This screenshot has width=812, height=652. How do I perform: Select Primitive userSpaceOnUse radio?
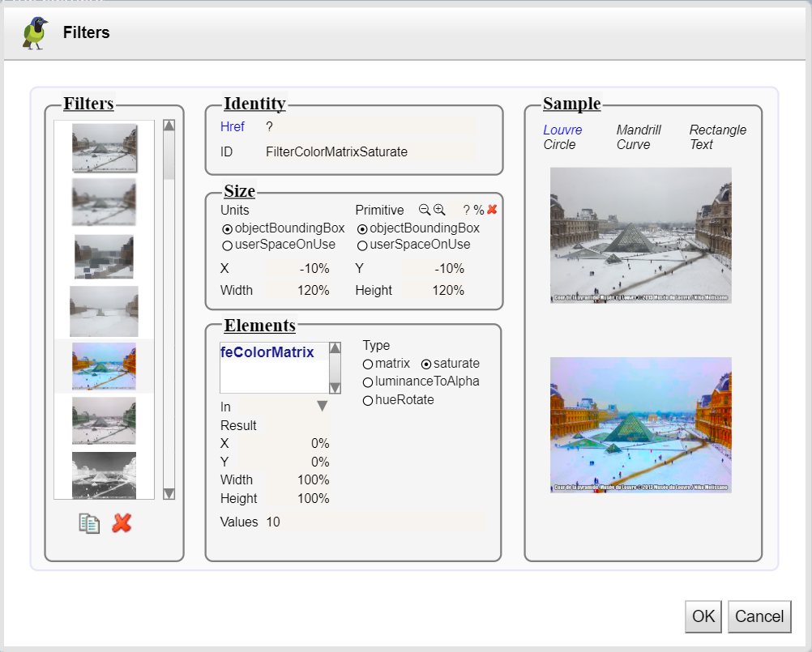click(x=362, y=245)
